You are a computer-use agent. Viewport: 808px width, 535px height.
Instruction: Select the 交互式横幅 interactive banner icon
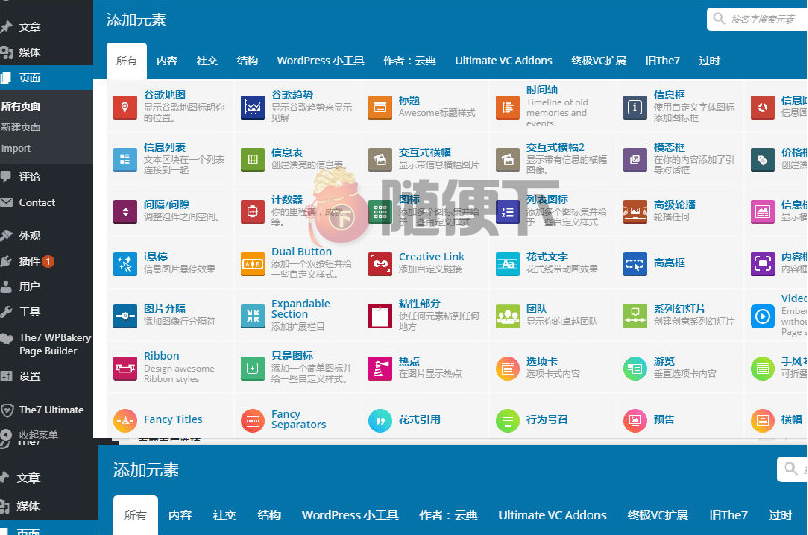380,160
